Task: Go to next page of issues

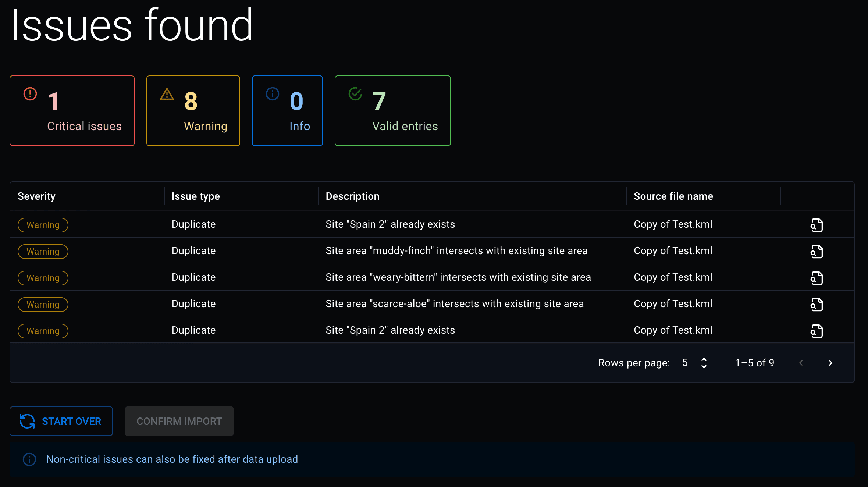Action: point(830,363)
